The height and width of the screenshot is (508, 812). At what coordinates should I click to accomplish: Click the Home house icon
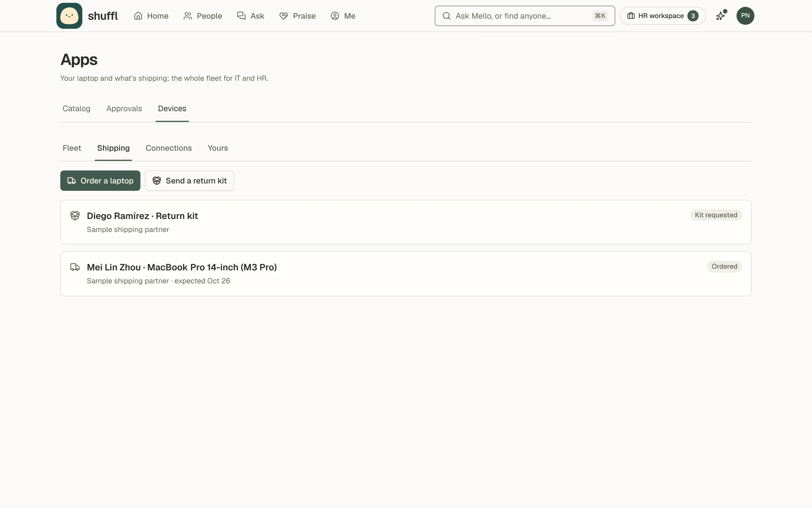click(138, 16)
